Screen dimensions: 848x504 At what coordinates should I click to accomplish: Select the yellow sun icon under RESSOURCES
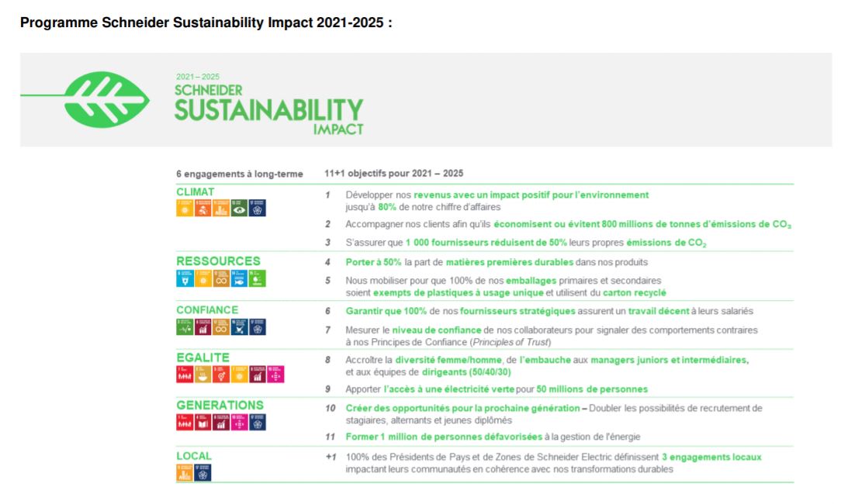point(202,278)
